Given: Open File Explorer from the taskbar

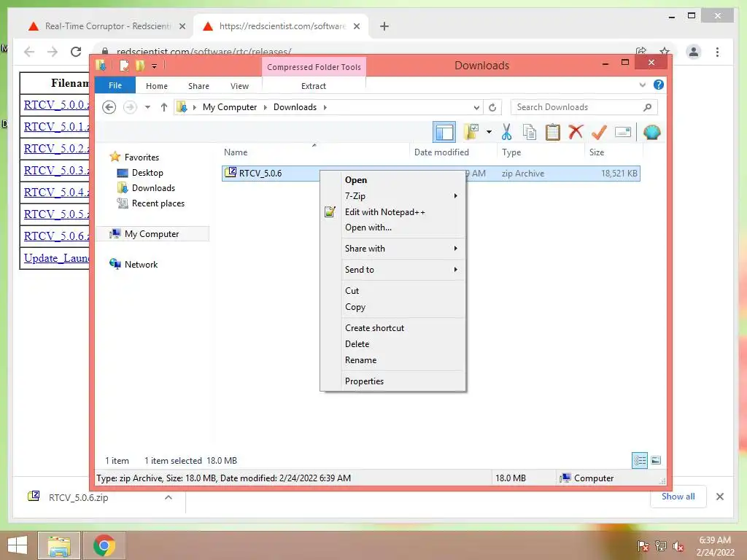Looking at the screenshot, I should (x=59, y=545).
